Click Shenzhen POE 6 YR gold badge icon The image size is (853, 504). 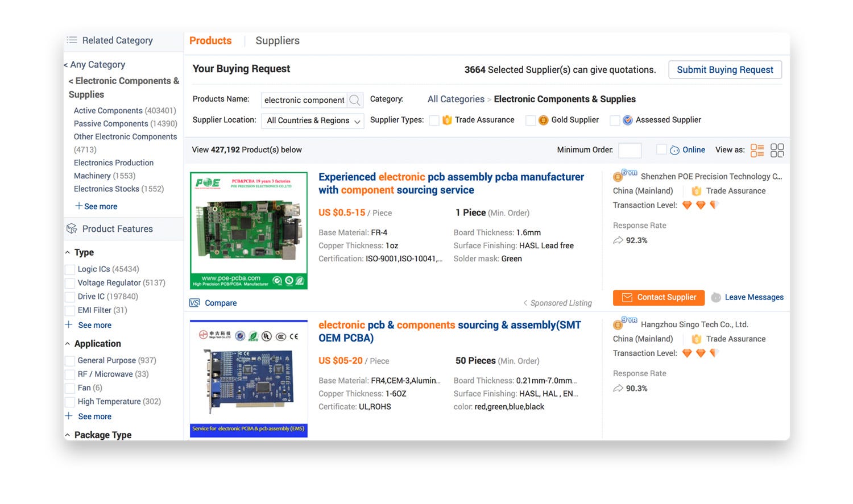625,175
